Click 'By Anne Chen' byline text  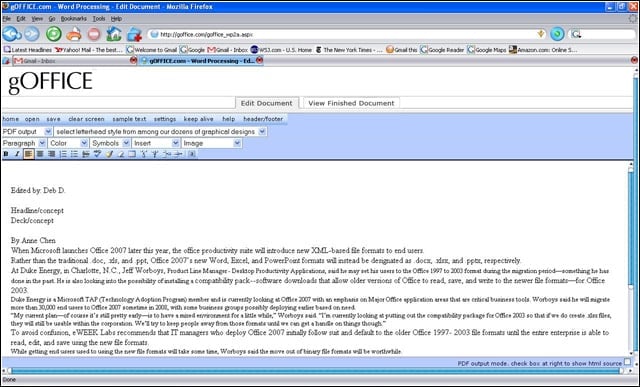pyautogui.click(x=33, y=240)
